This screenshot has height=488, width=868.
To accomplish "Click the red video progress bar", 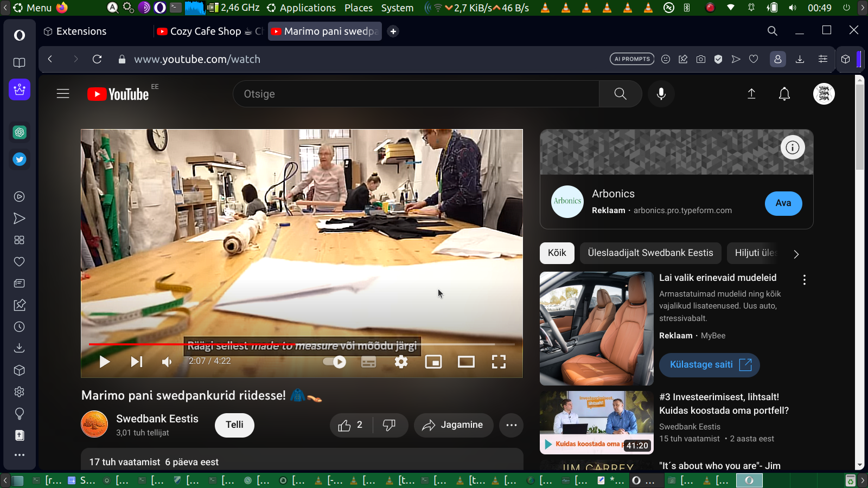I will pyautogui.click(x=136, y=344).
